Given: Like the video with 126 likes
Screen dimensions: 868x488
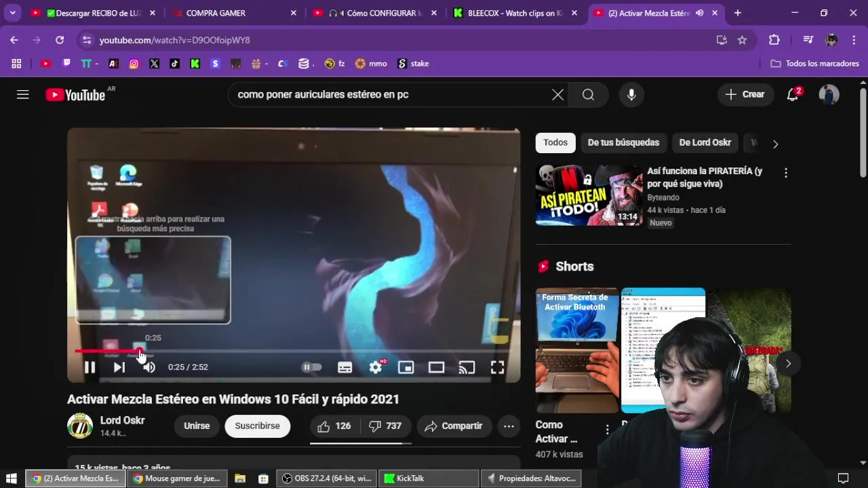Looking at the screenshot, I should (334, 426).
